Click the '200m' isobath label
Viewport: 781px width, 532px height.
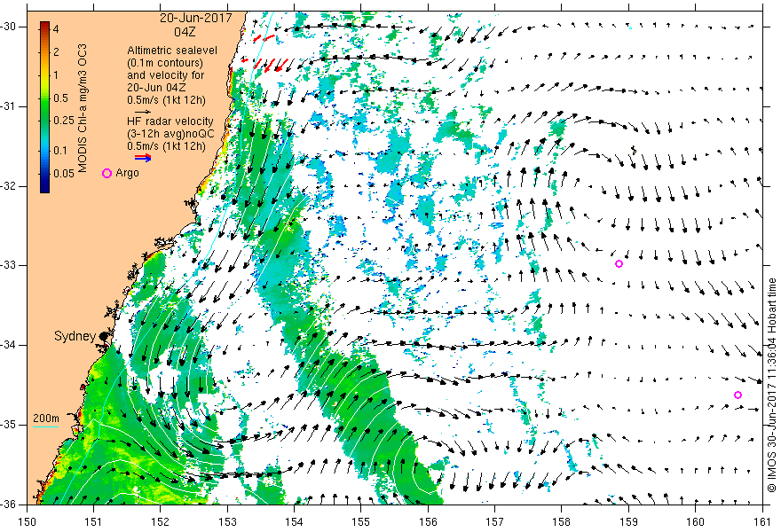pos(46,419)
